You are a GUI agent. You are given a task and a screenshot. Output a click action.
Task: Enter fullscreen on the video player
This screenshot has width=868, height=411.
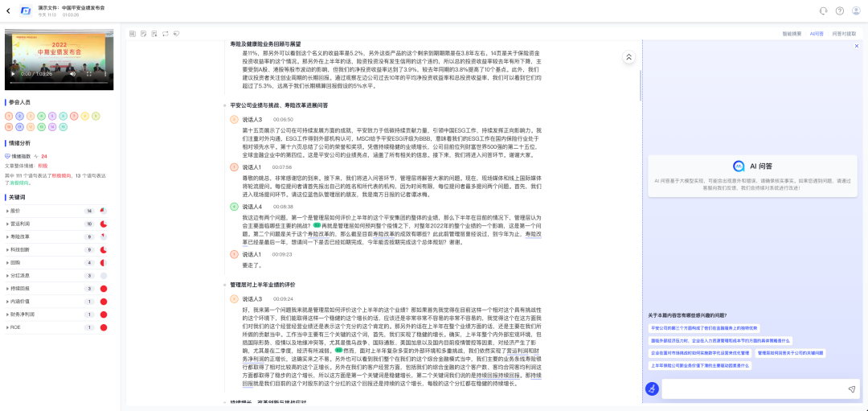(88, 74)
